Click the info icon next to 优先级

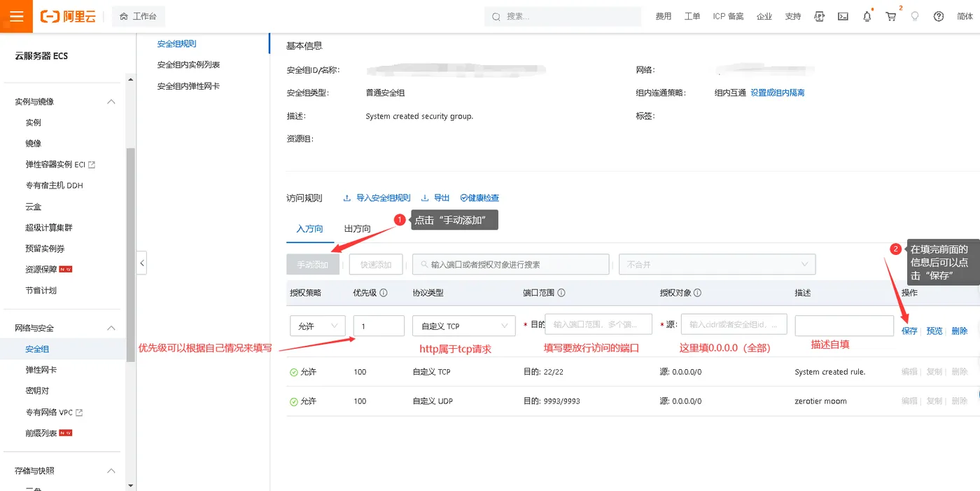pos(384,293)
